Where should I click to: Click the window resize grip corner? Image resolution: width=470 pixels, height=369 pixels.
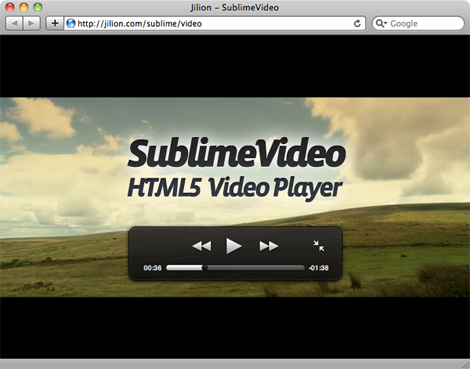465,364
